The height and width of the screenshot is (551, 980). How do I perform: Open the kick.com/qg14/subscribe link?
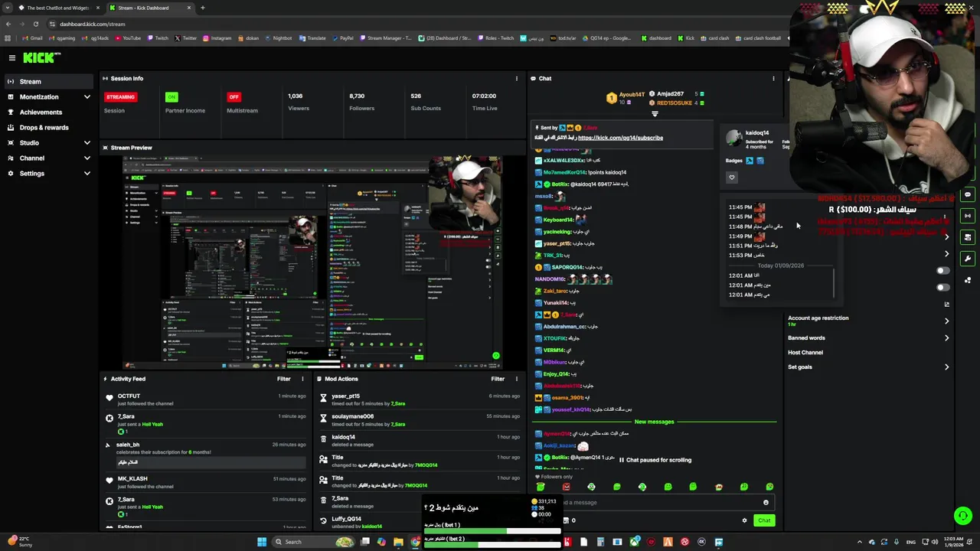click(x=620, y=138)
